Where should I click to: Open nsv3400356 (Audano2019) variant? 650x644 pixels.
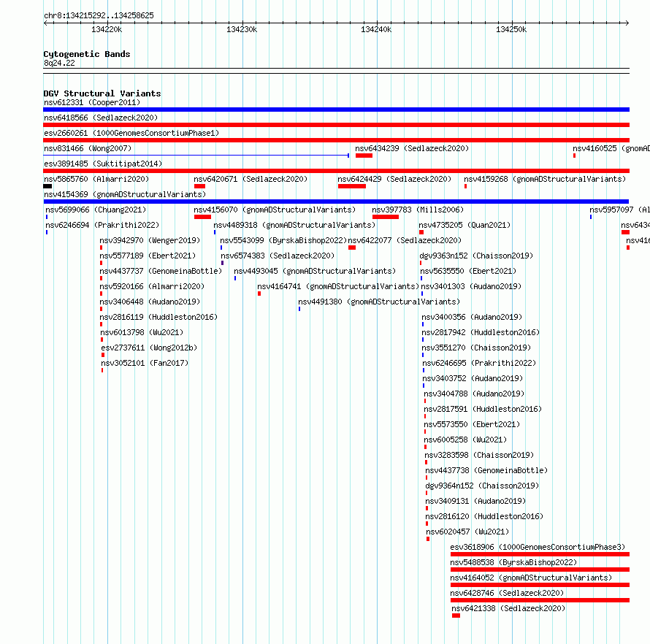472,317
